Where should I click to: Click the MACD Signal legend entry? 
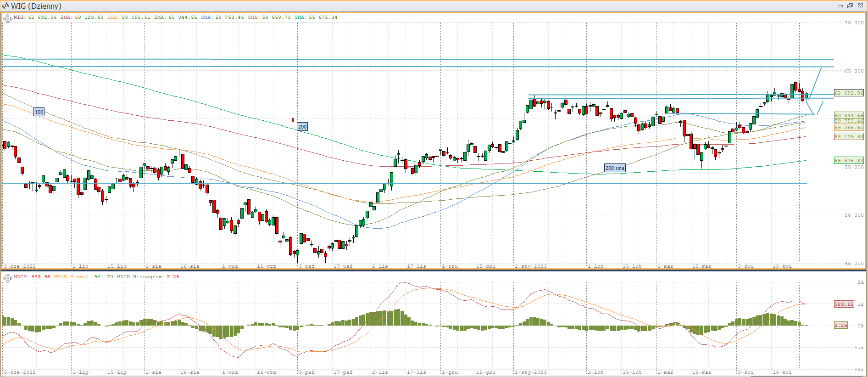[x=83, y=277]
